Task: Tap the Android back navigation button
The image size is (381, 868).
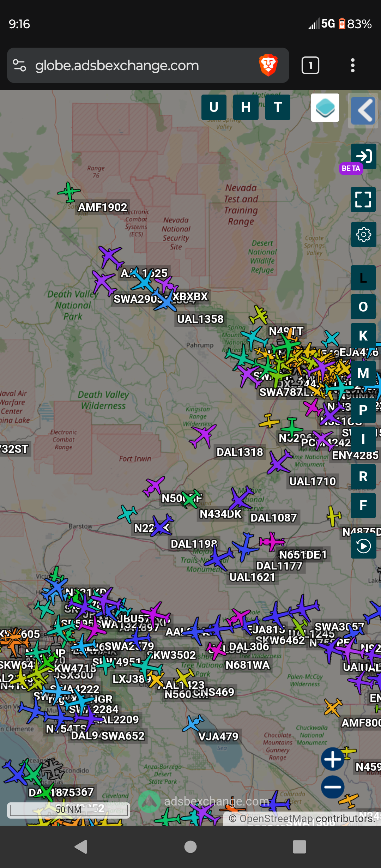Action: tap(81, 847)
